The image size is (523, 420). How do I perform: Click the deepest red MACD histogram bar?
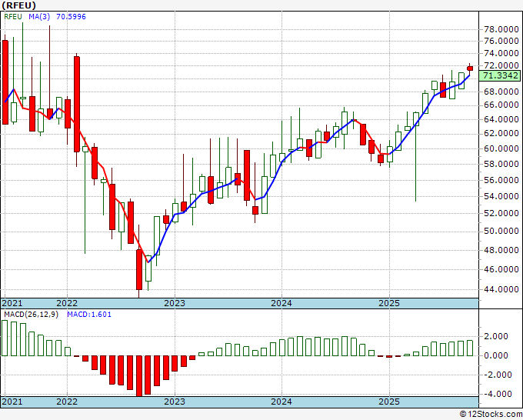tap(139, 376)
